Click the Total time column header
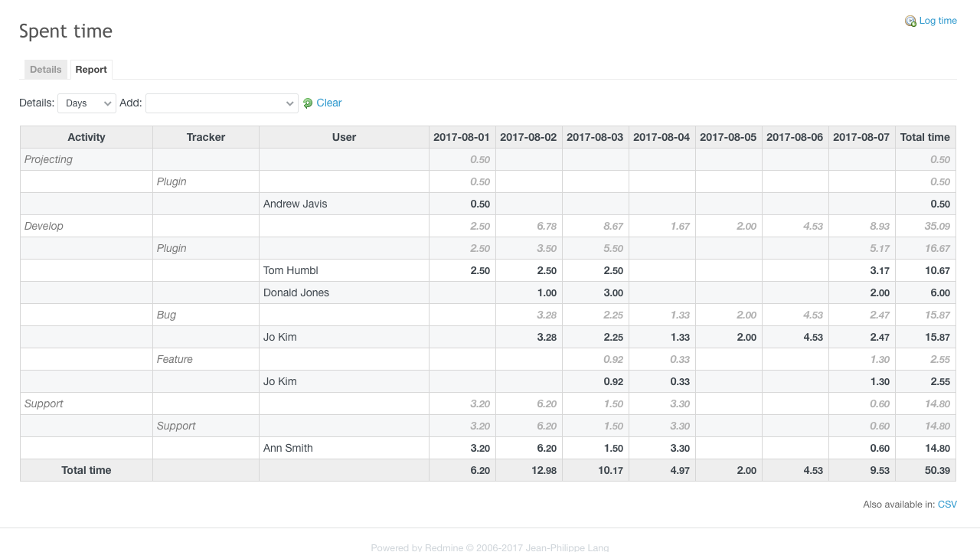 pyautogui.click(x=925, y=137)
